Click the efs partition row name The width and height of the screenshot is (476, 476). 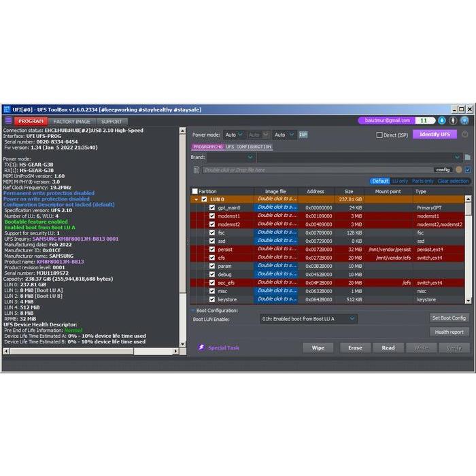coord(221,258)
